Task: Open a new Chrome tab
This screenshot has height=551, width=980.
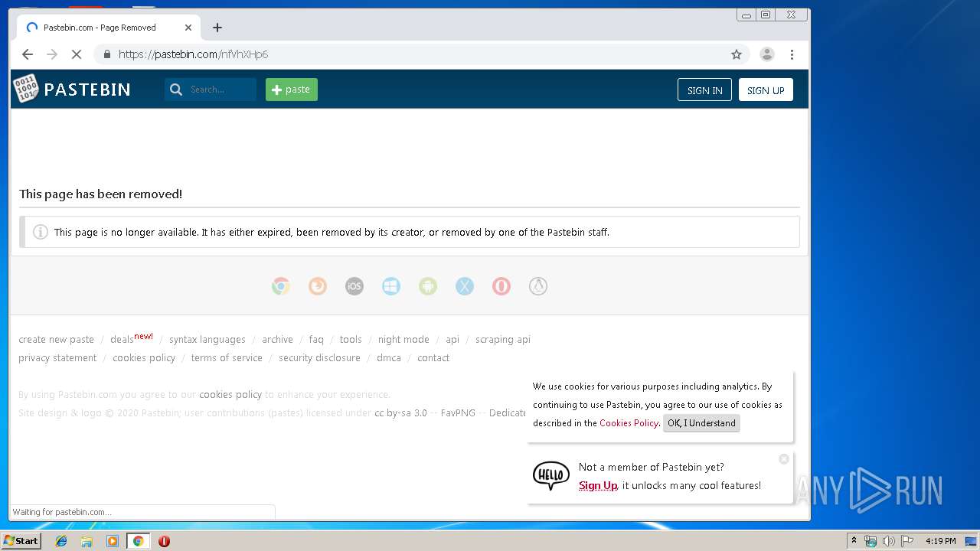Action: 217,28
